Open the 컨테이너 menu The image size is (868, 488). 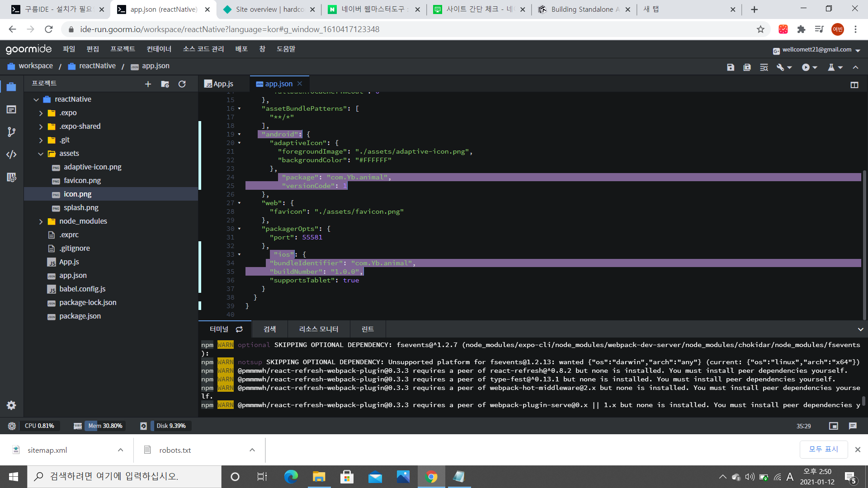tap(159, 49)
